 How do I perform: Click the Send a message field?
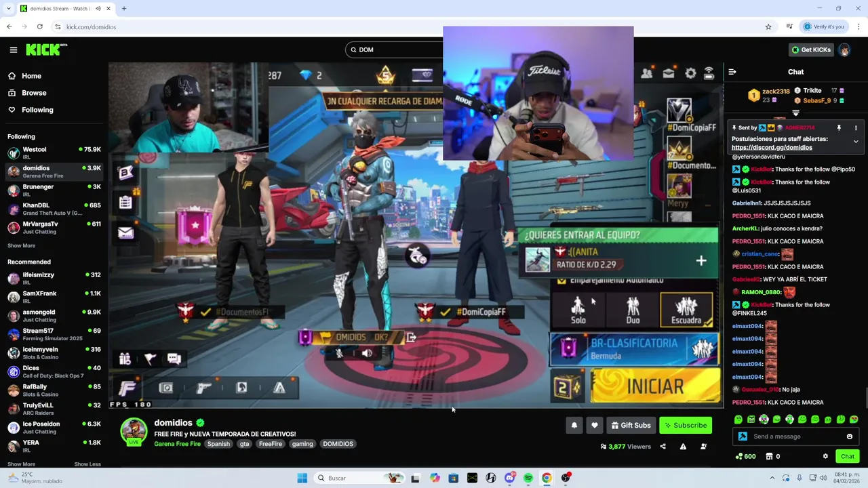[x=795, y=436]
